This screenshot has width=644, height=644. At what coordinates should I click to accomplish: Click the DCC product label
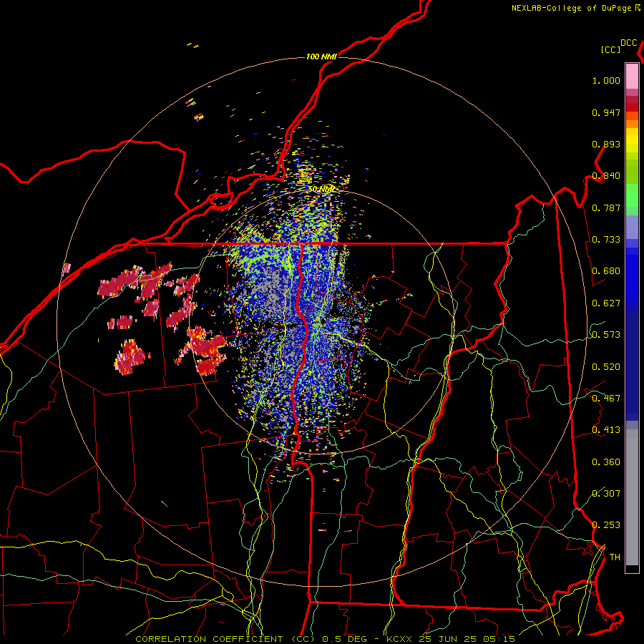coord(629,42)
